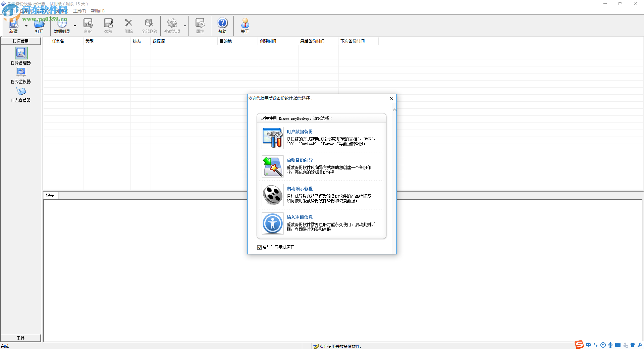Click the IME user account icon

tap(625, 345)
